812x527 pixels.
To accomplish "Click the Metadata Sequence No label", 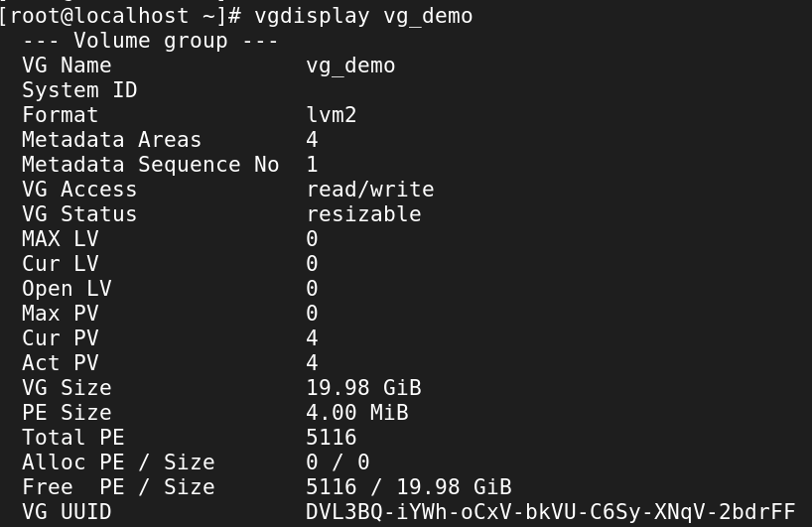I will (x=150, y=165).
